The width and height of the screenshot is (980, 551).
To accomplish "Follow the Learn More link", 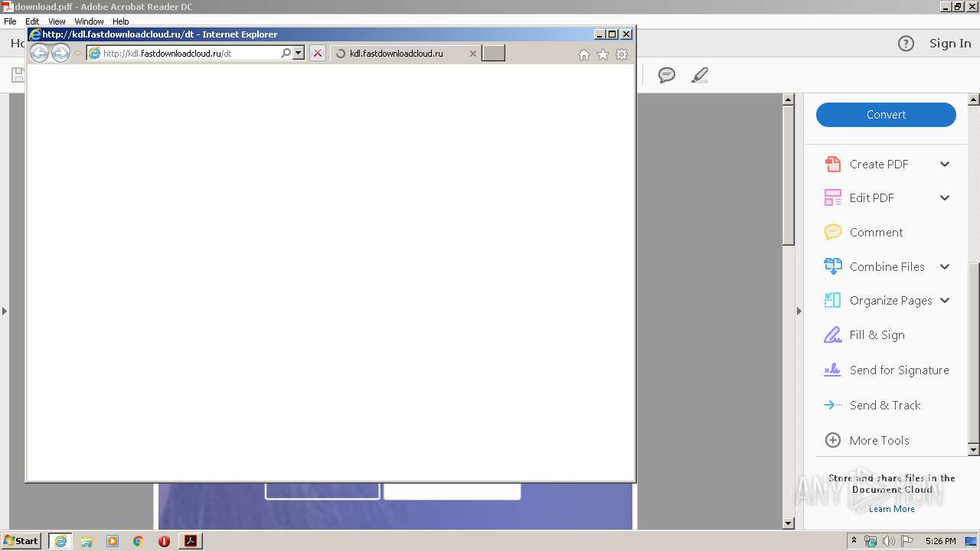I will point(891,509).
